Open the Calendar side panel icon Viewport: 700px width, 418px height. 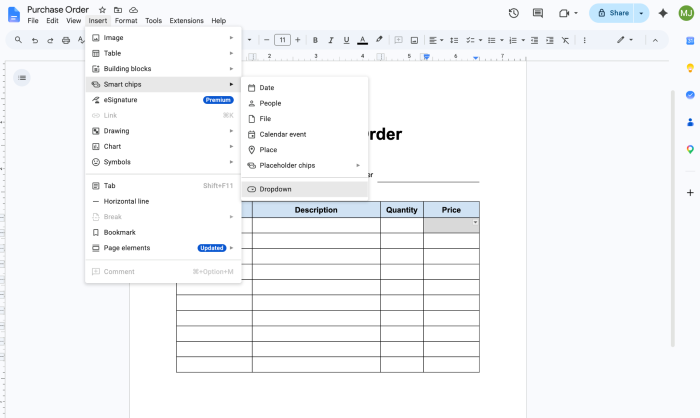coord(690,41)
